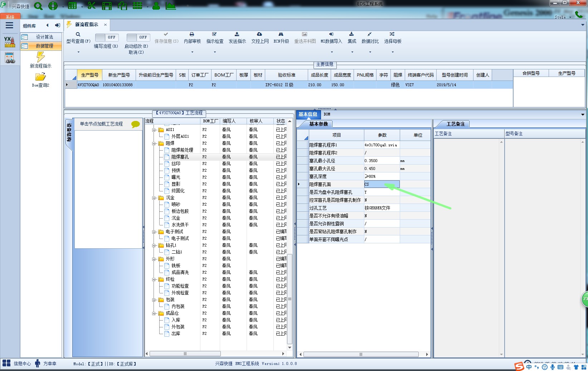Open dropdown arrow at right of 基本信息 tab bar
Image resolution: width=588 pixels, height=371 pixels.
tap(583, 114)
